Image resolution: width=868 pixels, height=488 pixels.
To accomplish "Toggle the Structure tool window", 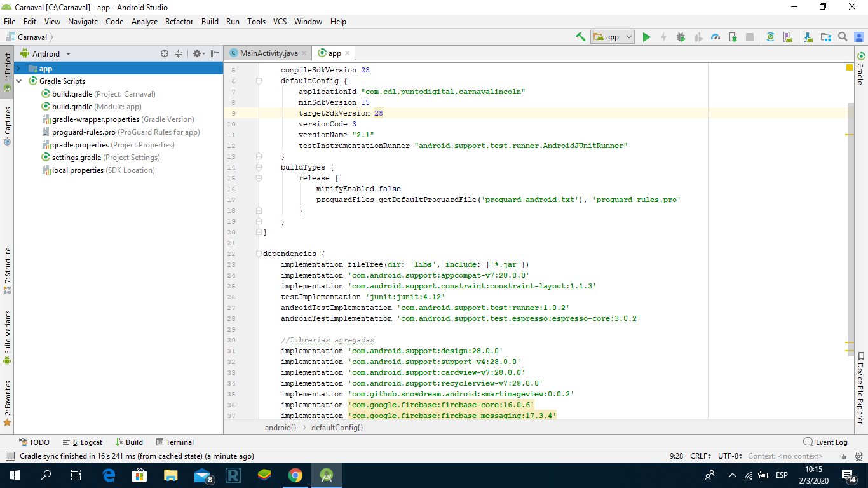I will point(7,271).
